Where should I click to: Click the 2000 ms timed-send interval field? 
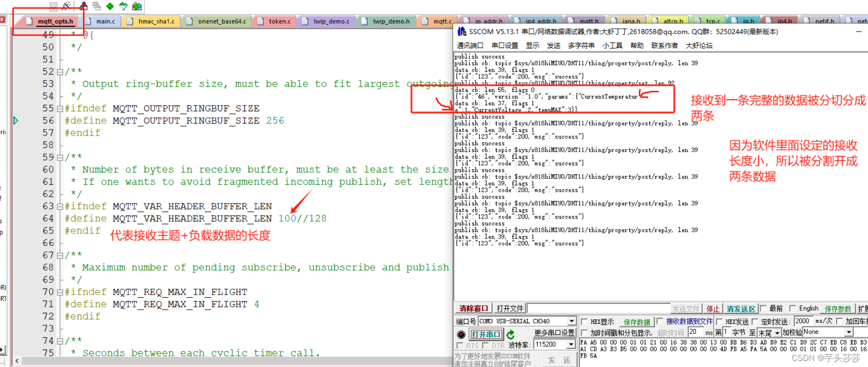tap(804, 321)
